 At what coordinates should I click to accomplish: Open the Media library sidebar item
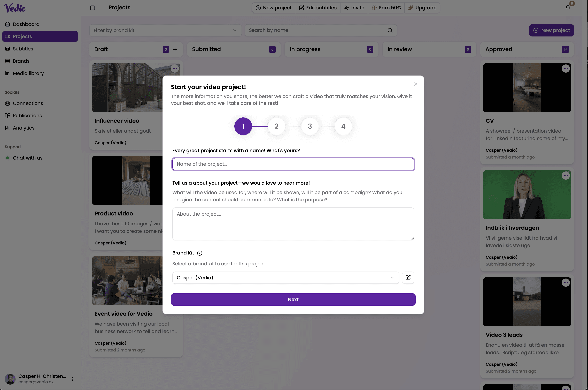tap(28, 73)
